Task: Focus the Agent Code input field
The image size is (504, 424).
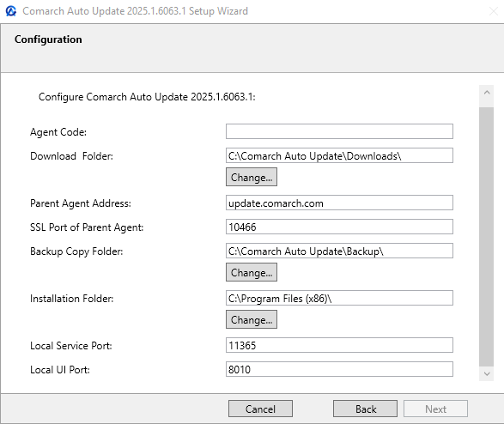Action: [339, 131]
